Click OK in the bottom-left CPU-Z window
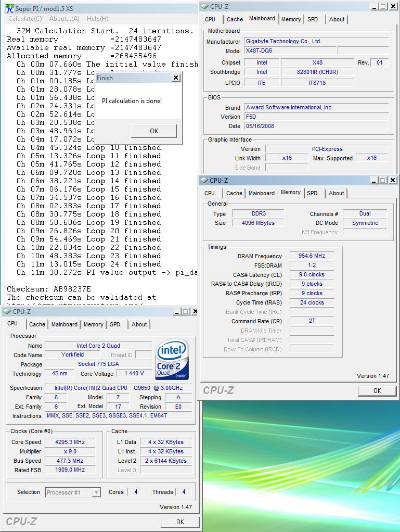Screen dimensions: 400x532 180,522
